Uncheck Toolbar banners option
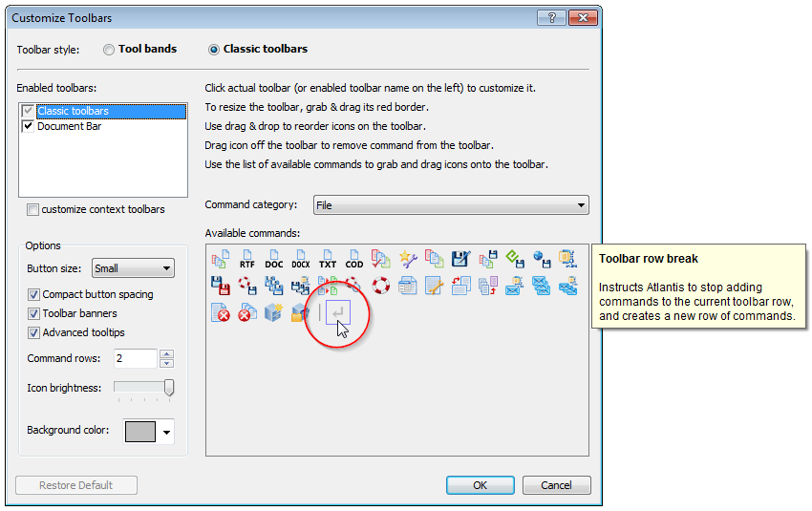812x511 pixels. (33, 313)
